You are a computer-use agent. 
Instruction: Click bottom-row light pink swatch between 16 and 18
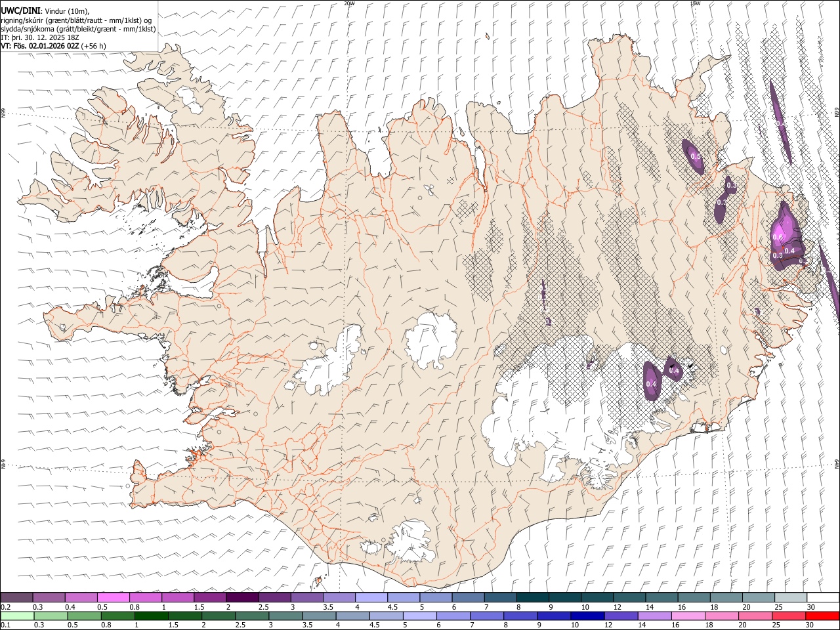[x=688, y=616]
